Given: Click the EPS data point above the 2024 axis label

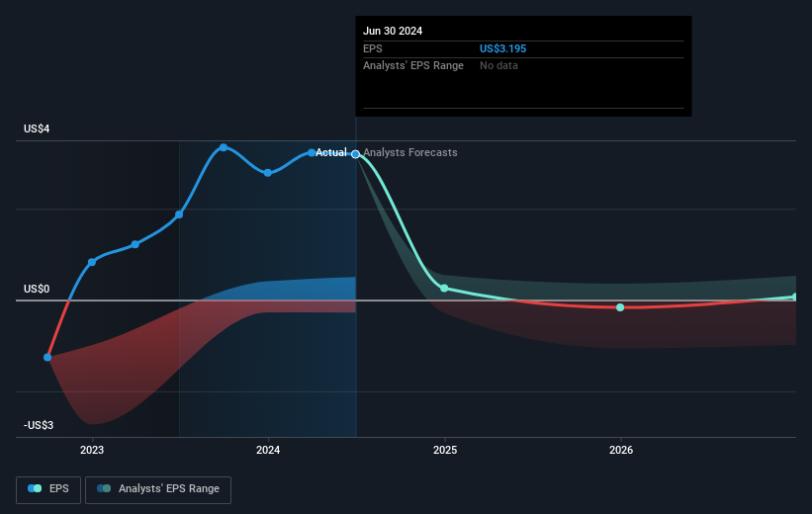Looking at the screenshot, I should 268,173.
